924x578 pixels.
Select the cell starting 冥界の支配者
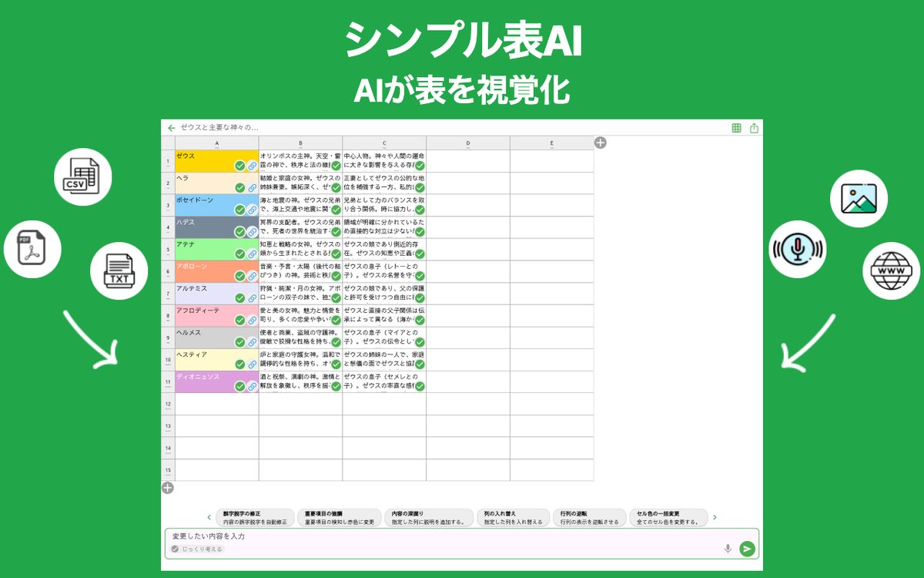pos(300,227)
